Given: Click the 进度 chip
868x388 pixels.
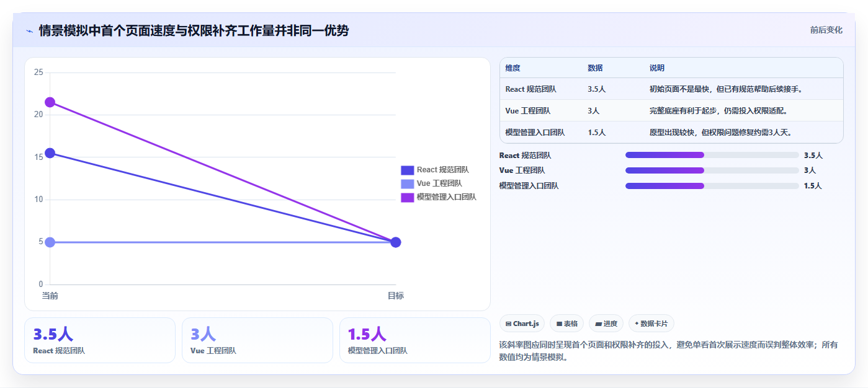Looking at the screenshot, I should click(606, 324).
